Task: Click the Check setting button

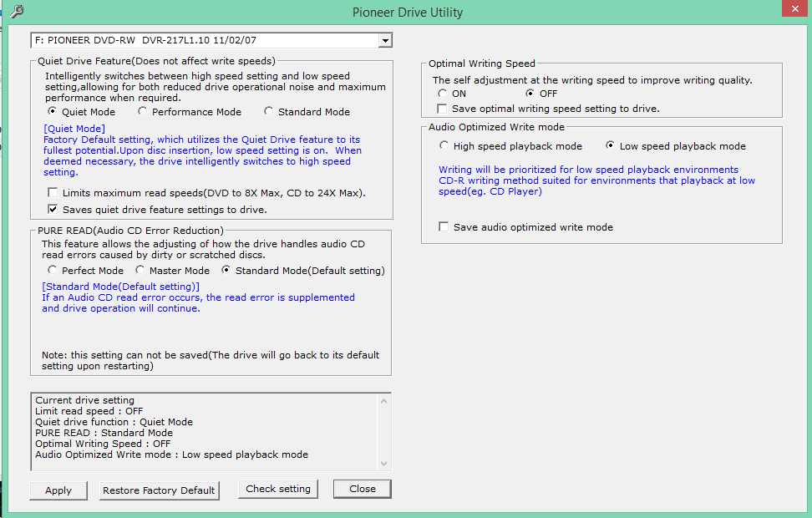Action: (278, 489)
